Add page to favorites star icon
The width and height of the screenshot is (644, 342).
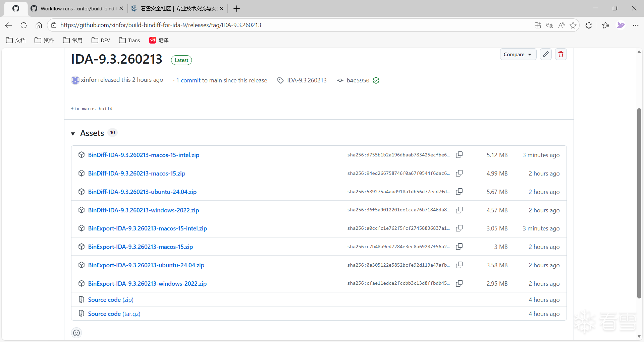(573, 25)
